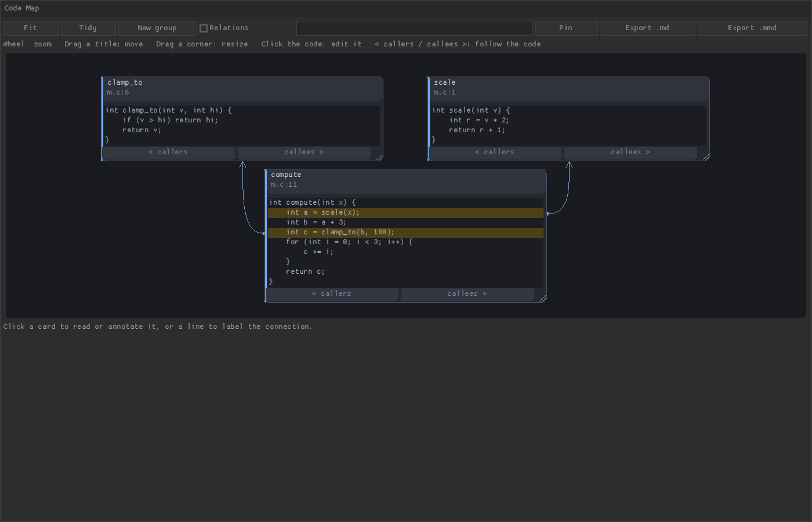
Task: Show callees of scale card
Action: point(630,153)
